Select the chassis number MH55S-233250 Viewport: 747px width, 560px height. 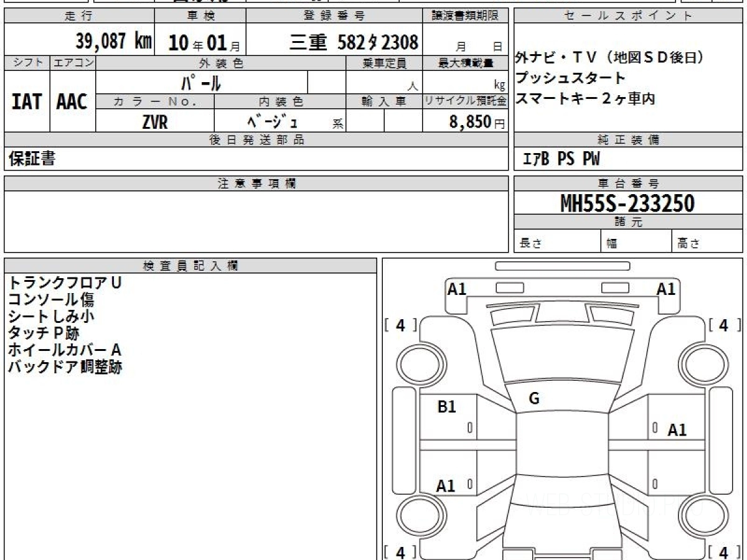click(x=627, y=203)
